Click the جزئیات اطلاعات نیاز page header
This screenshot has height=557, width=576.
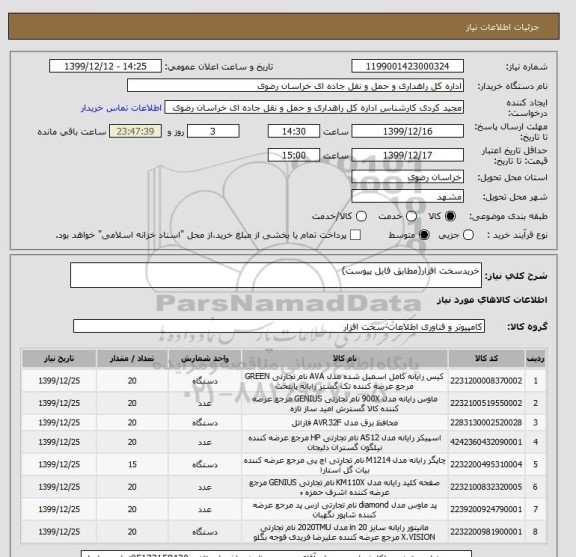pos(502,28)
